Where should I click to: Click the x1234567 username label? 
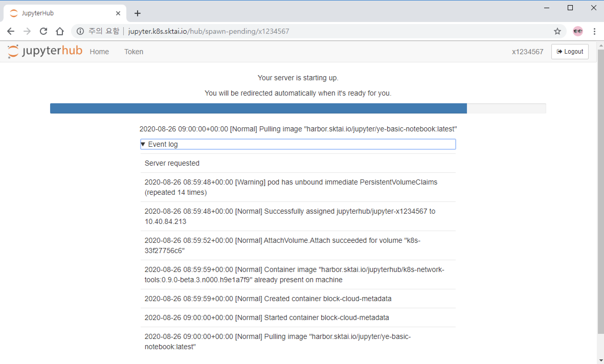pos(527,52)
